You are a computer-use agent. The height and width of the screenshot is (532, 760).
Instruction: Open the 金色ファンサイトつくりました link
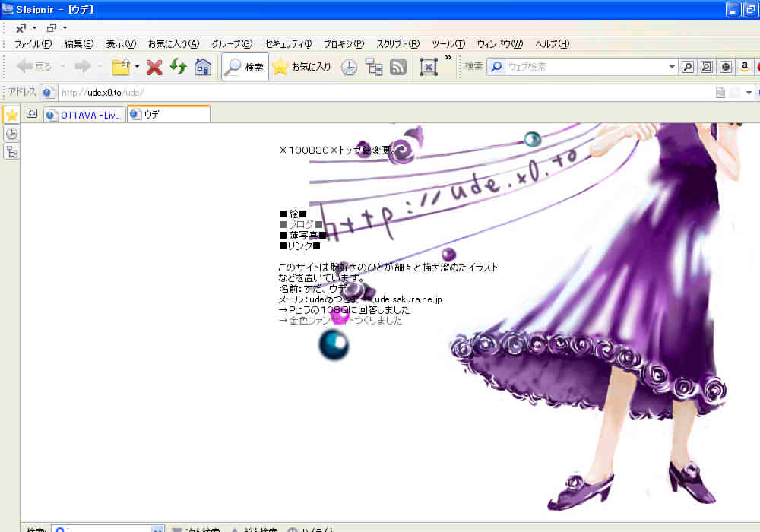pos(345,320)
